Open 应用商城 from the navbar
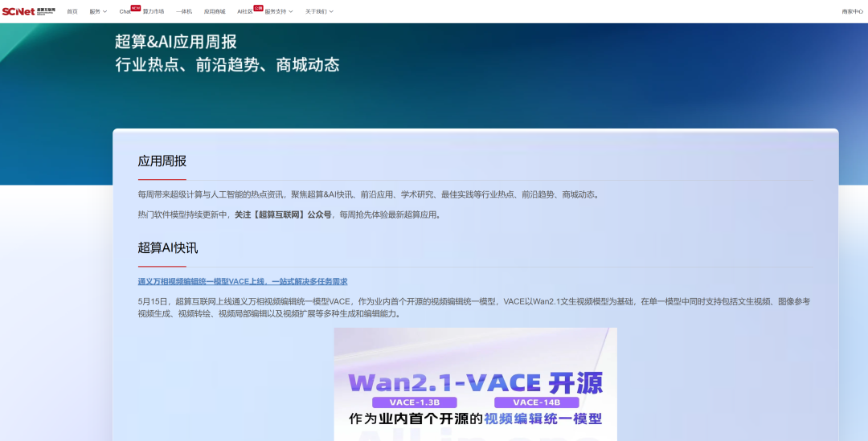 215,11
